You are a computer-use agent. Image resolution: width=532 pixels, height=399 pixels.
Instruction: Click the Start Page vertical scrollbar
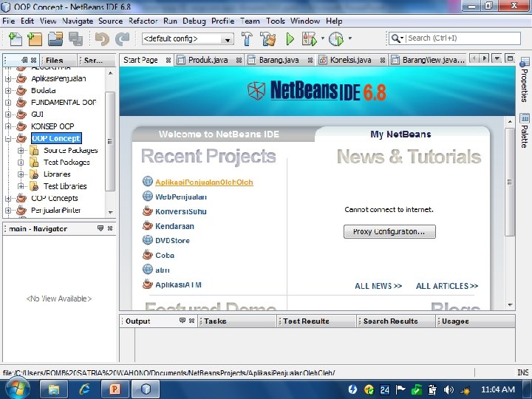point(510,183)
